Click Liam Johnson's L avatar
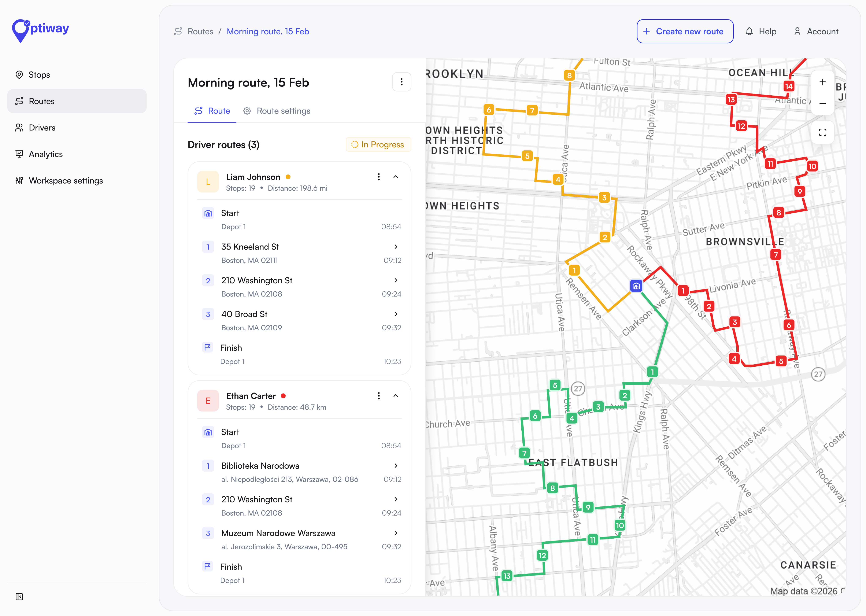The width and height of the screenshot is (866, 616). click(208, 182)
